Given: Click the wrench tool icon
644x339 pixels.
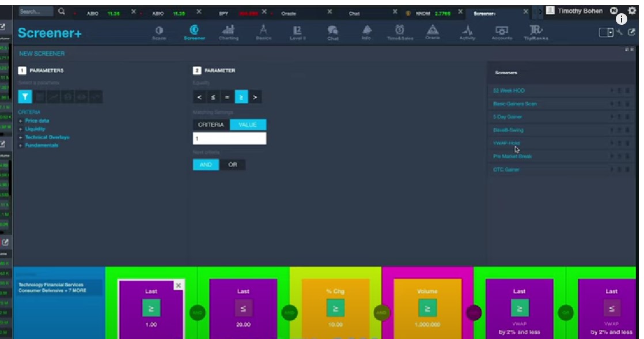Looking at the screenshot, I should [x=620, y=32].
